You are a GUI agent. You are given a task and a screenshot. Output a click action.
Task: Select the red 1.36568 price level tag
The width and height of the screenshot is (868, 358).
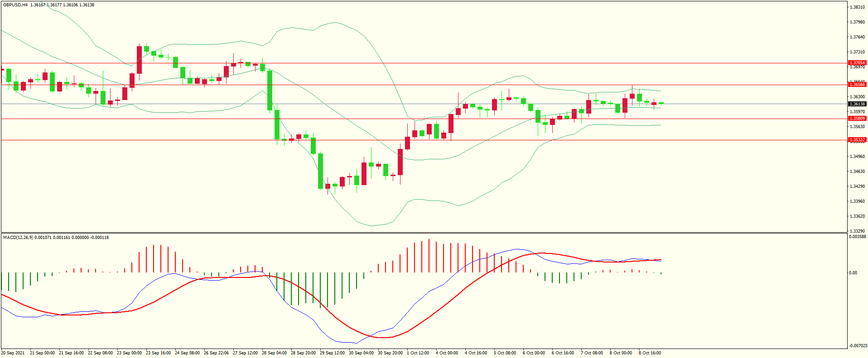point(857,85)
